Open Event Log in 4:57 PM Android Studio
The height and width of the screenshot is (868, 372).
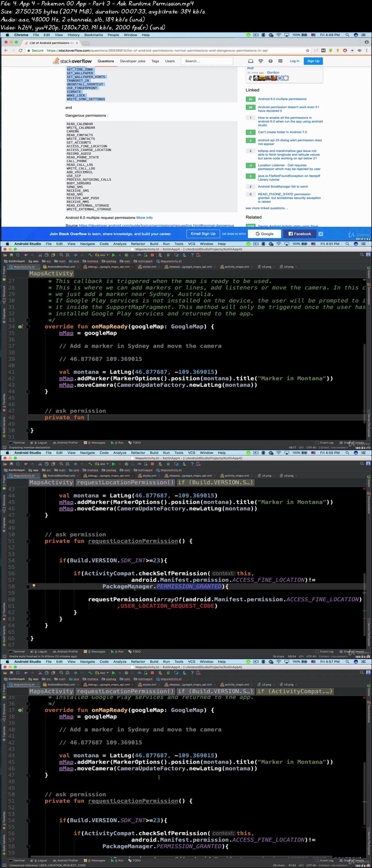tap(324, 860)
